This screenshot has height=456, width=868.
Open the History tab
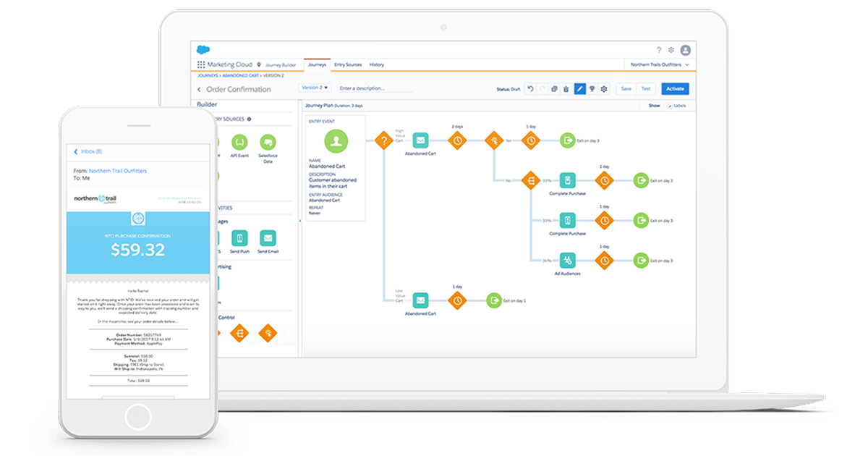(x=377, y=64)
